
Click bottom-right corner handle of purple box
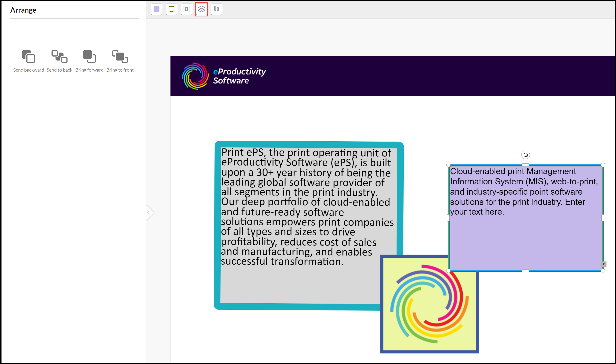(x=603, y=271)
